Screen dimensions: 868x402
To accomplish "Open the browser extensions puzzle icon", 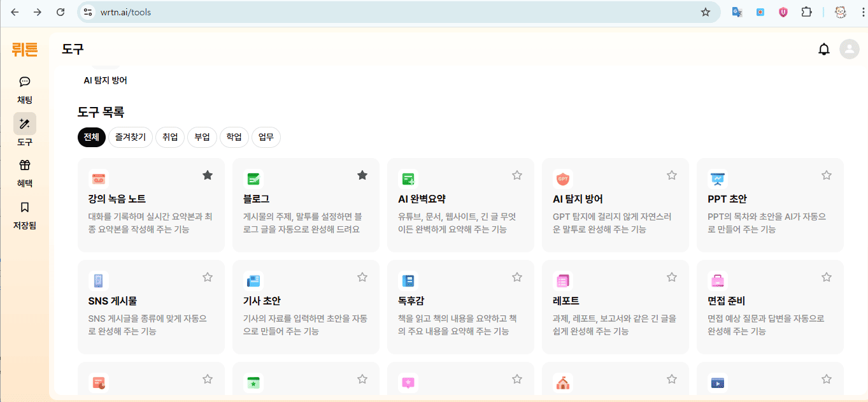I will (x=806, y=12).
